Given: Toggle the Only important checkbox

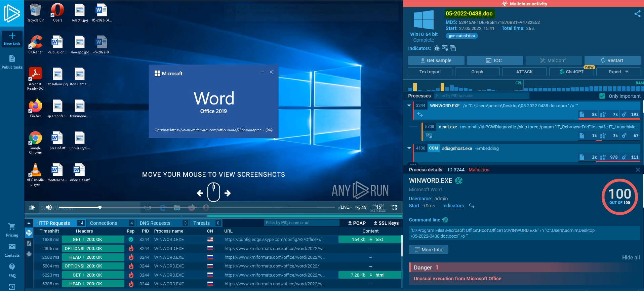Looking at the screenshot, I should (x=602, y=96).
